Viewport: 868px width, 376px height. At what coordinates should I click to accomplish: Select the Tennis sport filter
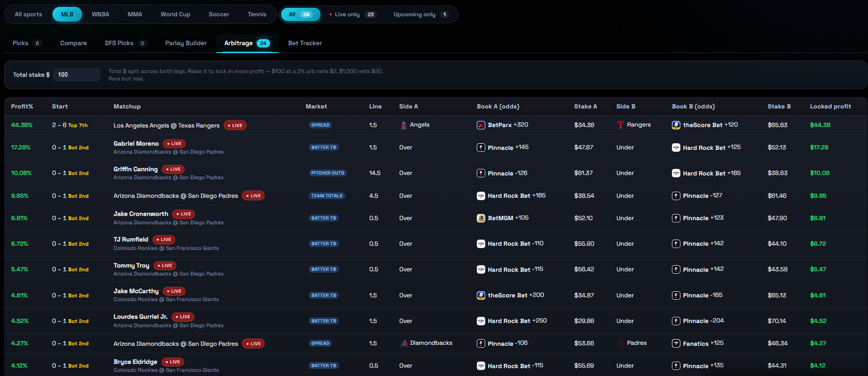click(x=257, y=14)
